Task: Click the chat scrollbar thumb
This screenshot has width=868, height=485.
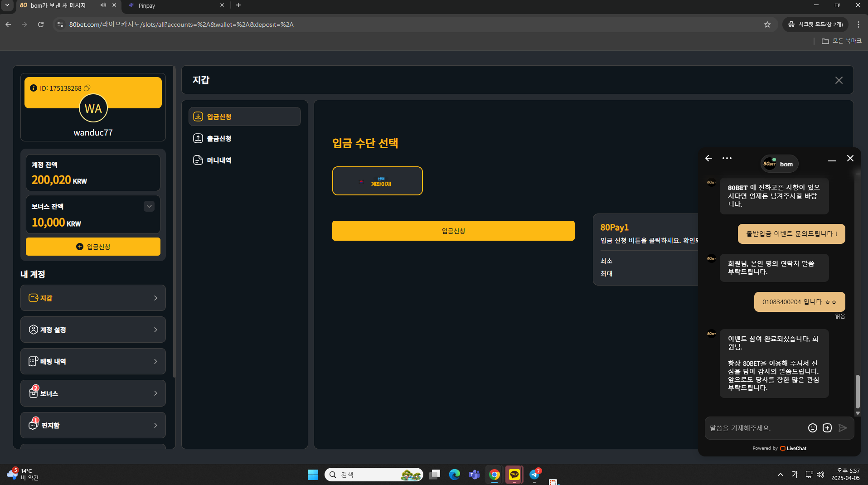Action: tap(858, 391)
